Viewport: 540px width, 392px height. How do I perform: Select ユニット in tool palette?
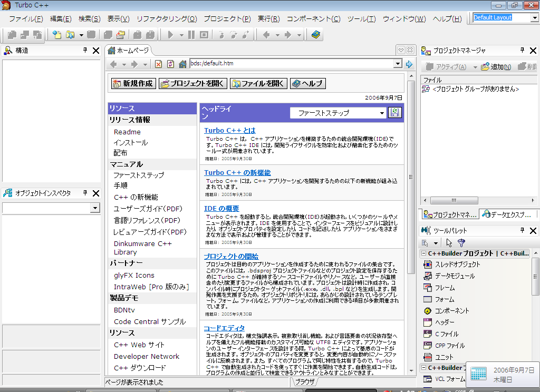click(x=438, y=357)
